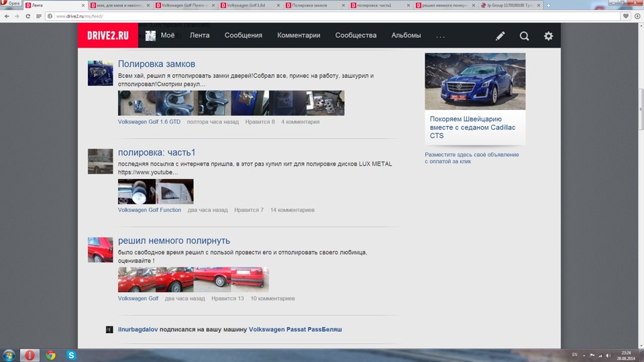644x362 pixels.
Task: Click Нравится 13 on red Golf post
Action: (x=227, y=299)
